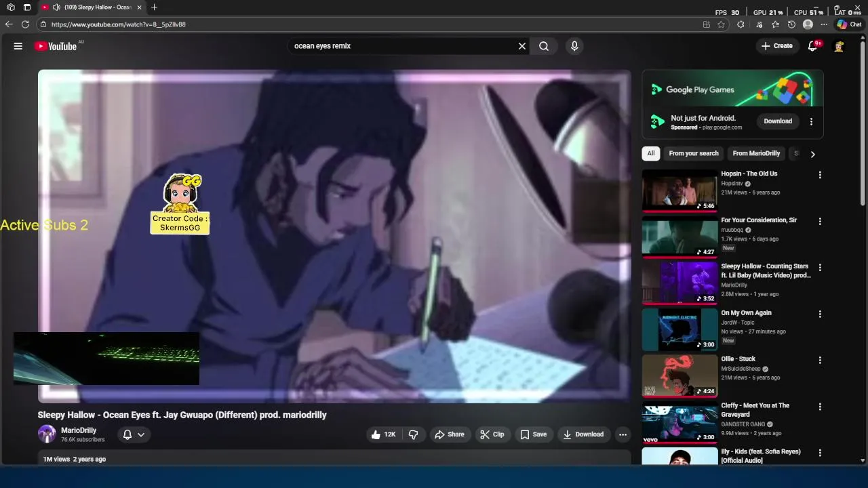868x488 pixels.
Task: Create a Clip of the video
Action: (492, 434)
